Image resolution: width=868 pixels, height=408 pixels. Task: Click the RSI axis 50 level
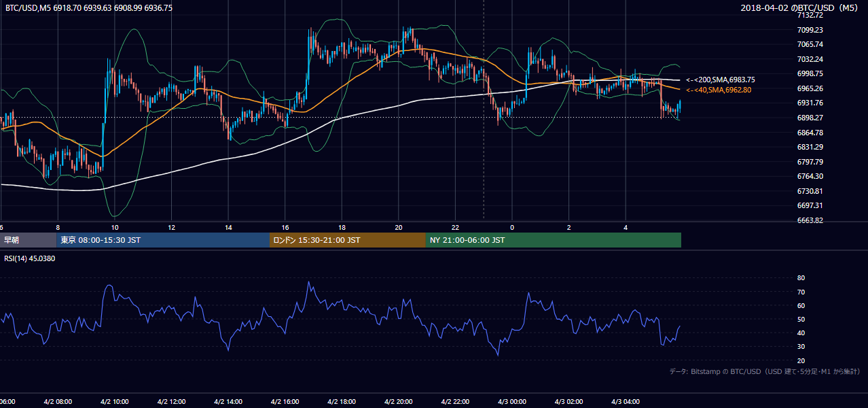tap(801, 319)
